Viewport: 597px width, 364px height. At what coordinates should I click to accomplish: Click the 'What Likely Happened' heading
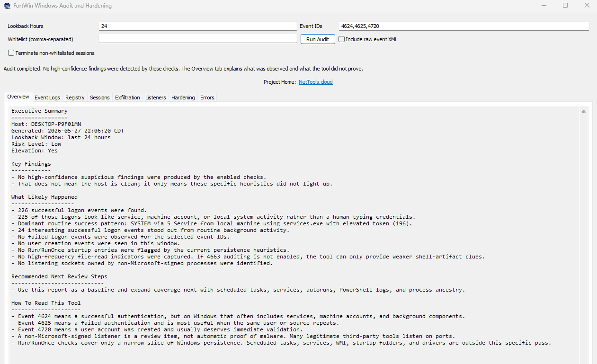[x=45, y=197]
